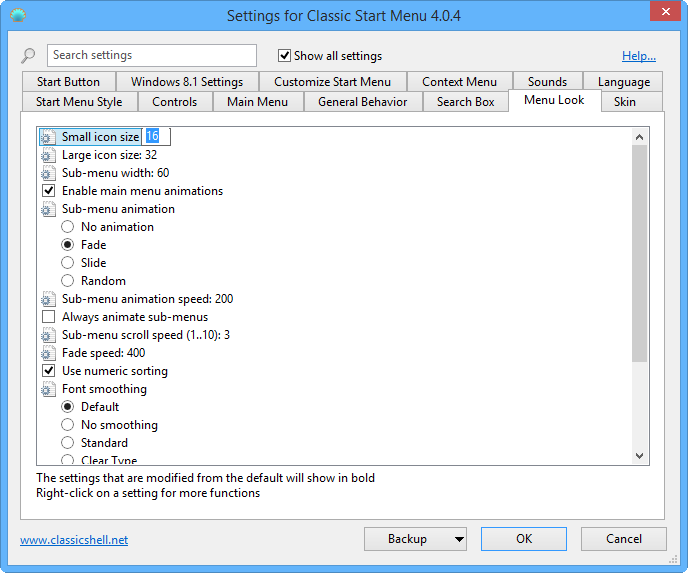Screen dimensions: 688x573
Task: Click the Cancel button
Action: point(624,539)
